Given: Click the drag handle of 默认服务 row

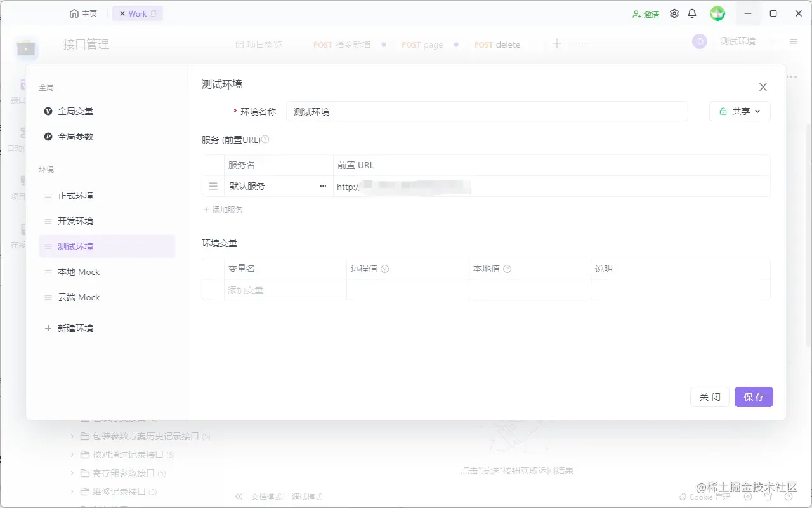Looking at the screenshot, I should (213, 186).
